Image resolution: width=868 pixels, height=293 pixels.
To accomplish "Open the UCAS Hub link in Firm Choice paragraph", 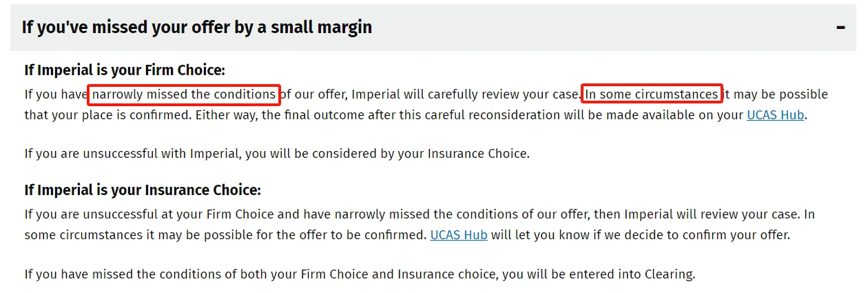I will 775,115.
